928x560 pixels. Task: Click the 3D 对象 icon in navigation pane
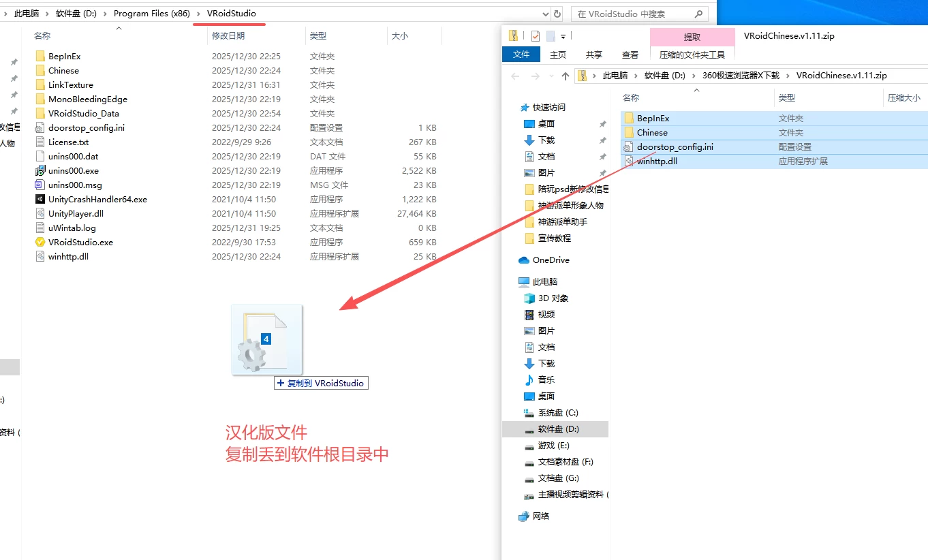[x=529, y=298]
